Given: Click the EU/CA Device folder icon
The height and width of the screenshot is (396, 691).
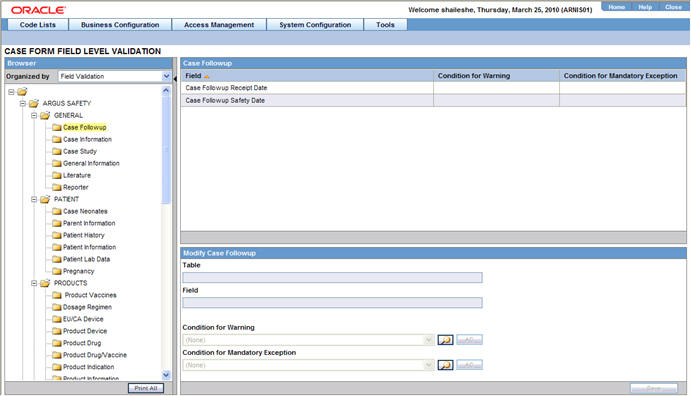Looking at the screenshot, I should coord(56,319).
